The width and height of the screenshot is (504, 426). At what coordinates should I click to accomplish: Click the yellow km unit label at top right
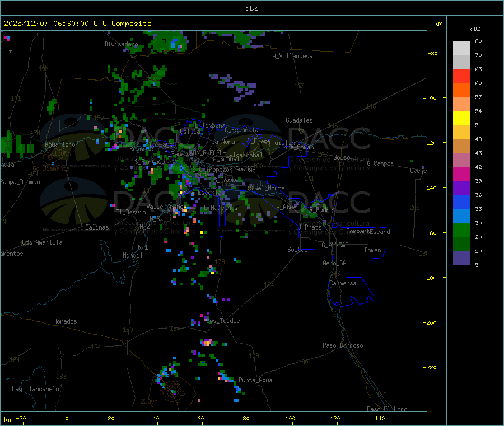[438, 24]
